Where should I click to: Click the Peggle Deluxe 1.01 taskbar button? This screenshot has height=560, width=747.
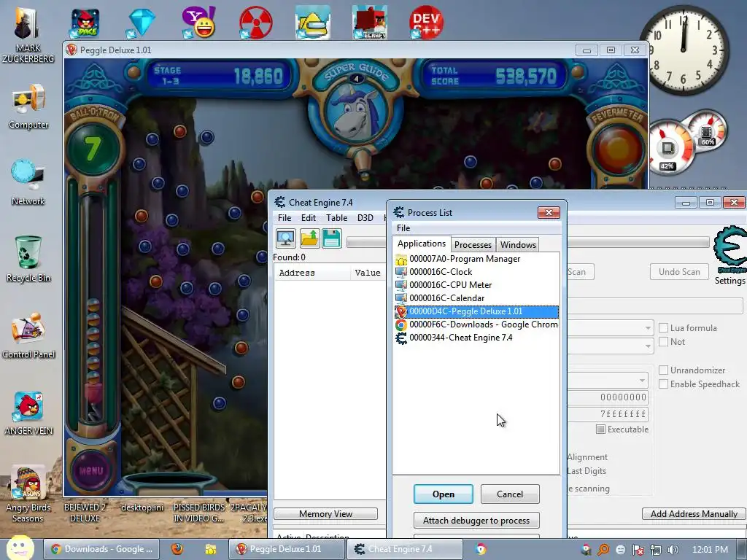pos(286,549)
